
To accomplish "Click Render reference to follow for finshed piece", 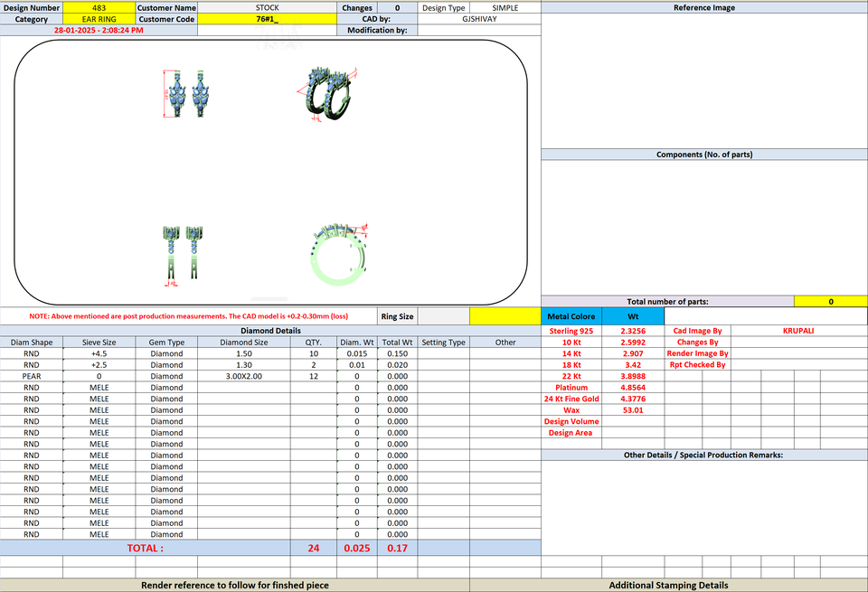I will point(235,586).
